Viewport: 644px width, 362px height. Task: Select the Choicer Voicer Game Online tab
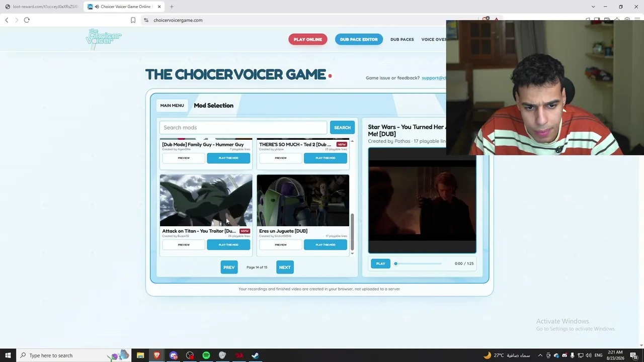(123, 7)
